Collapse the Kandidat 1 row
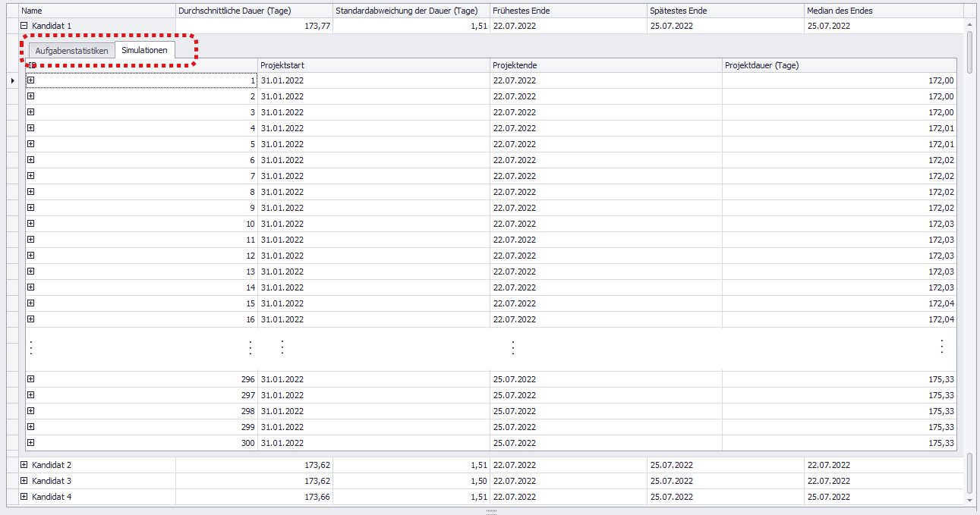 [24, 26]
